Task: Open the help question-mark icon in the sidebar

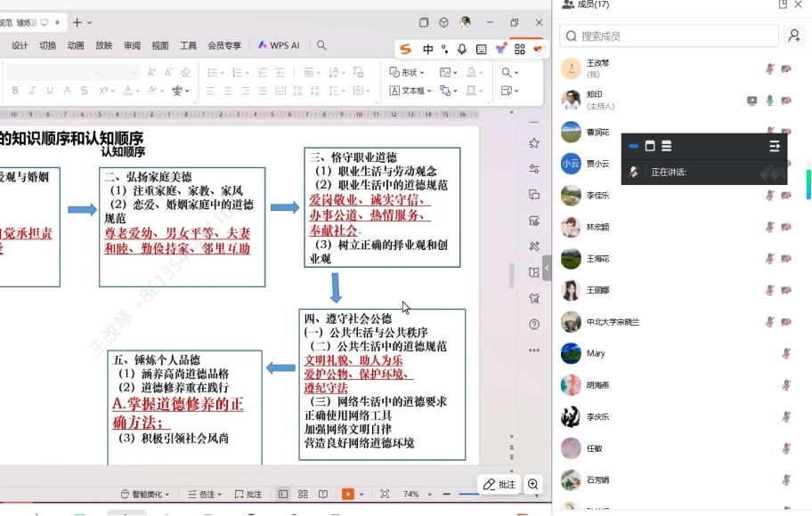Action: pos(534,325)
